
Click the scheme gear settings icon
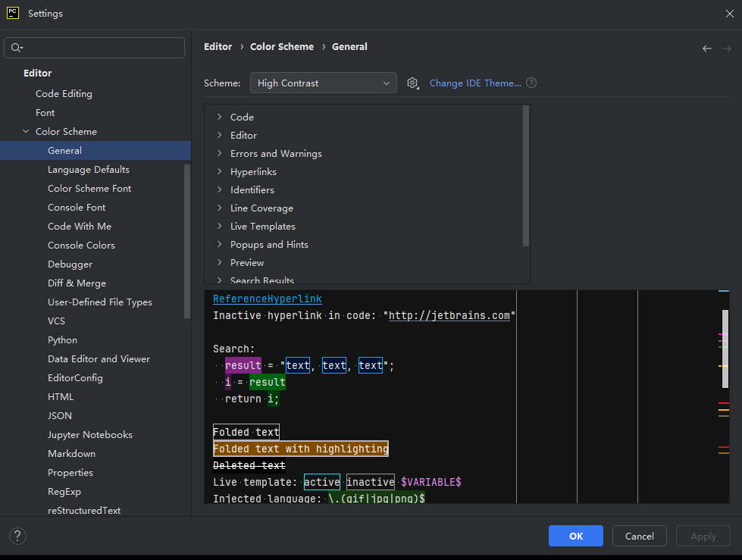click(412, 83)
